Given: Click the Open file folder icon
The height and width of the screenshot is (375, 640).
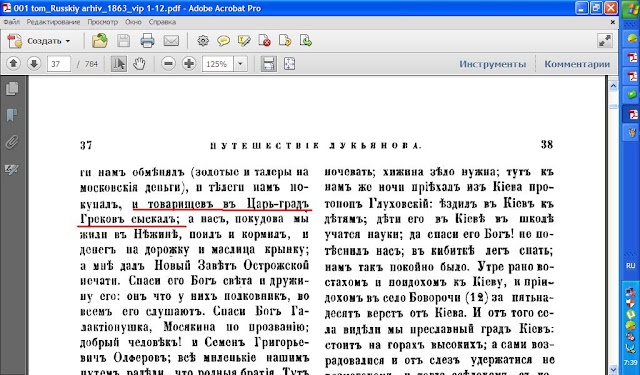Looking at the screenshot, I should click(x=99, y=41).
